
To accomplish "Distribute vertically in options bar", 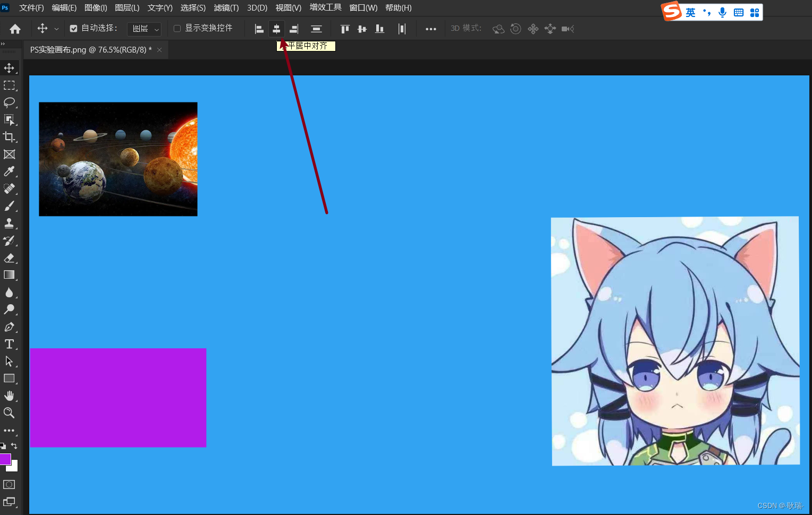I will [x=316, y=29].
